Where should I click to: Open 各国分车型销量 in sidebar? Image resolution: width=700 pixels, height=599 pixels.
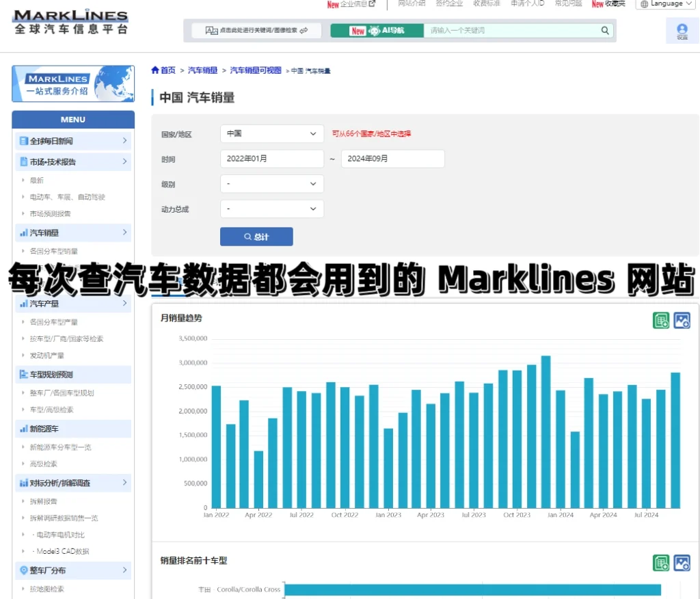[x=53, y=251]
